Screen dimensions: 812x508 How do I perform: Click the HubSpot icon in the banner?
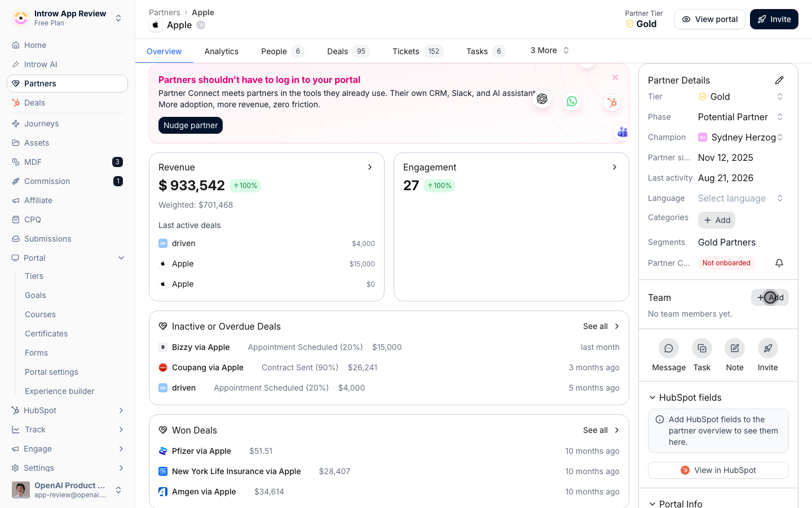pos(612,102)
